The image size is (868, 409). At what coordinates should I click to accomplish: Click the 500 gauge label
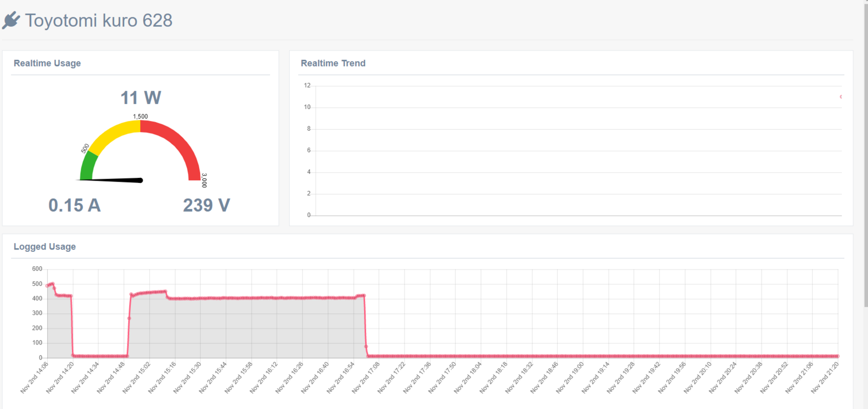tap(85, 148)
